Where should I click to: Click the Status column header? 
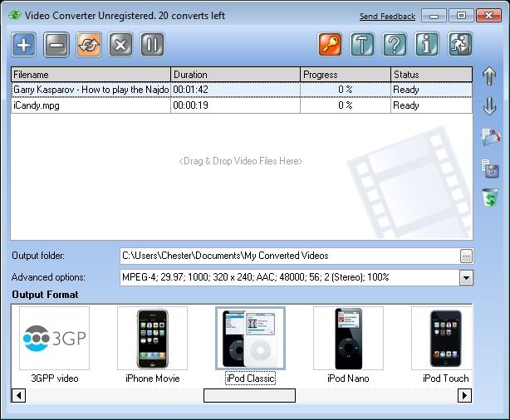pyautogui.click(x=432, y=75)
